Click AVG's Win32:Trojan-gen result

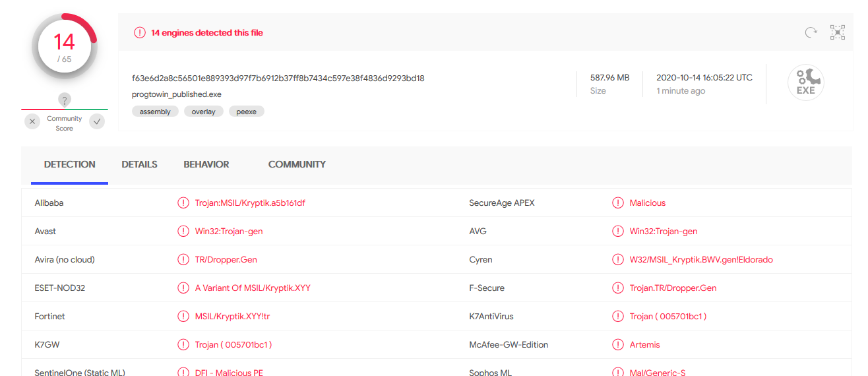click(x=664, y=231)
